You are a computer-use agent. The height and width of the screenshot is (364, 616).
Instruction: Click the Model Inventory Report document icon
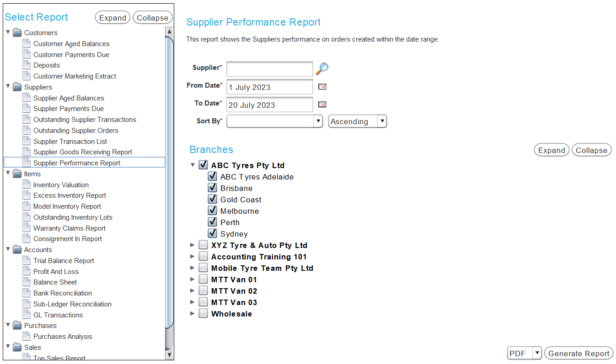tap(27, 206)
